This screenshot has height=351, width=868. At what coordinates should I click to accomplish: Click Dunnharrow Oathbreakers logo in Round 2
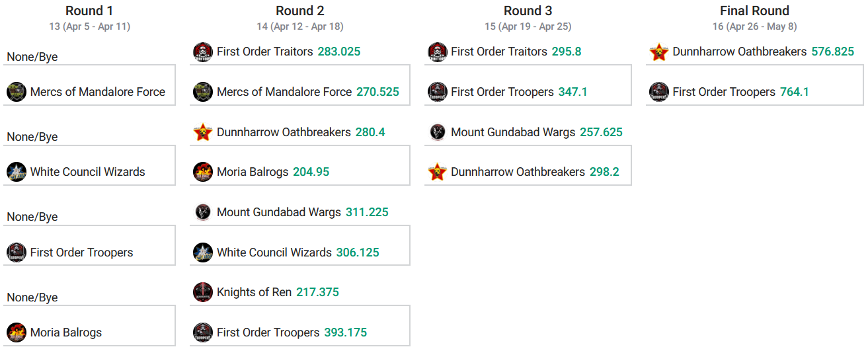[203, 132]
